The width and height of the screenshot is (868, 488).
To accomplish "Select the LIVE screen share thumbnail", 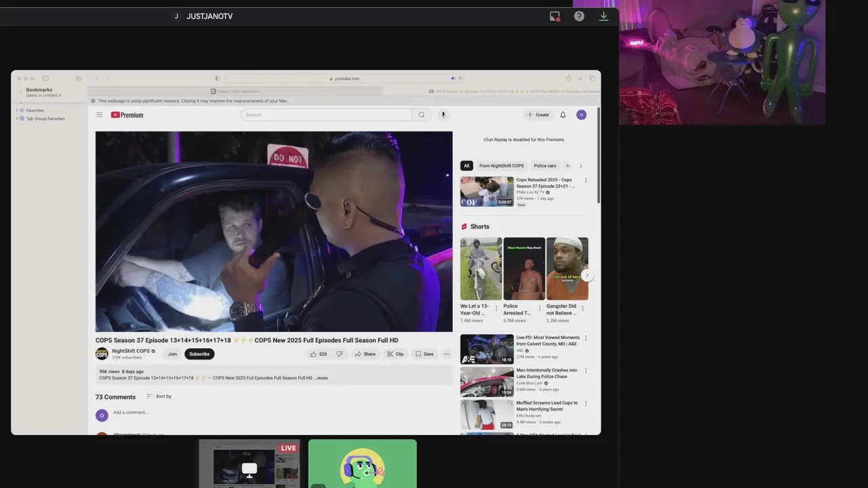I will point(249,464).
